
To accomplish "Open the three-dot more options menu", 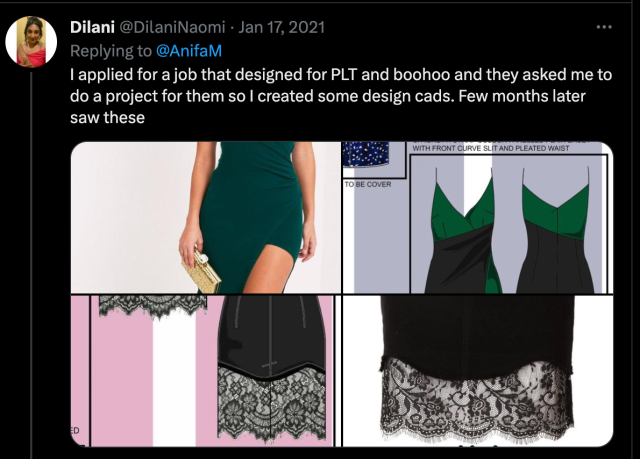I will tap(604, 27).
